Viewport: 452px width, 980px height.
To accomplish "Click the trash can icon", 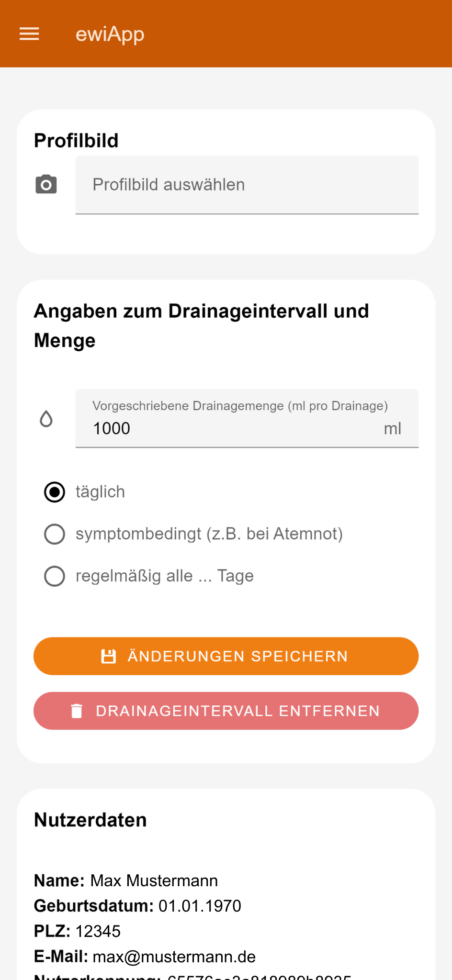I will pos(77,711).
